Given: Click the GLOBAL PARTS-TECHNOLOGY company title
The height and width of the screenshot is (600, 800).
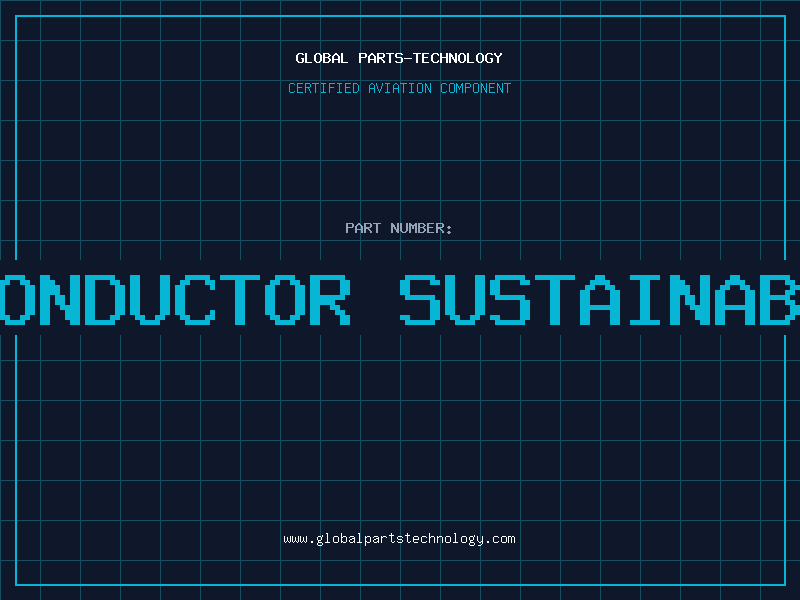Looking at the screenshot, I should 399,58.
